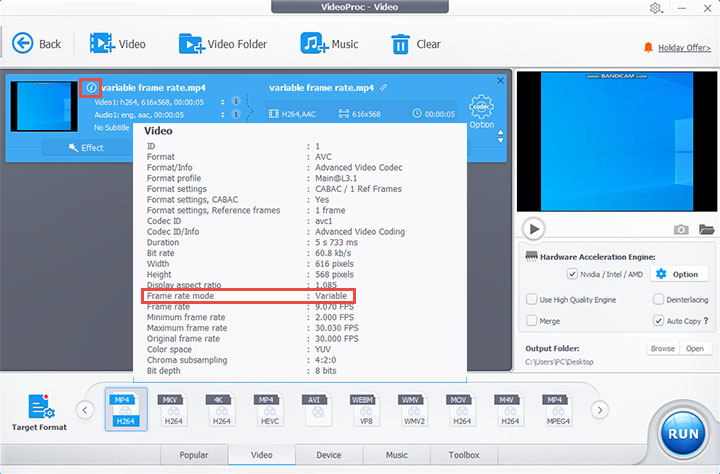Change the Video1 track selector
The height and width of the screenshot is (474, 720).
pos(222,102)
